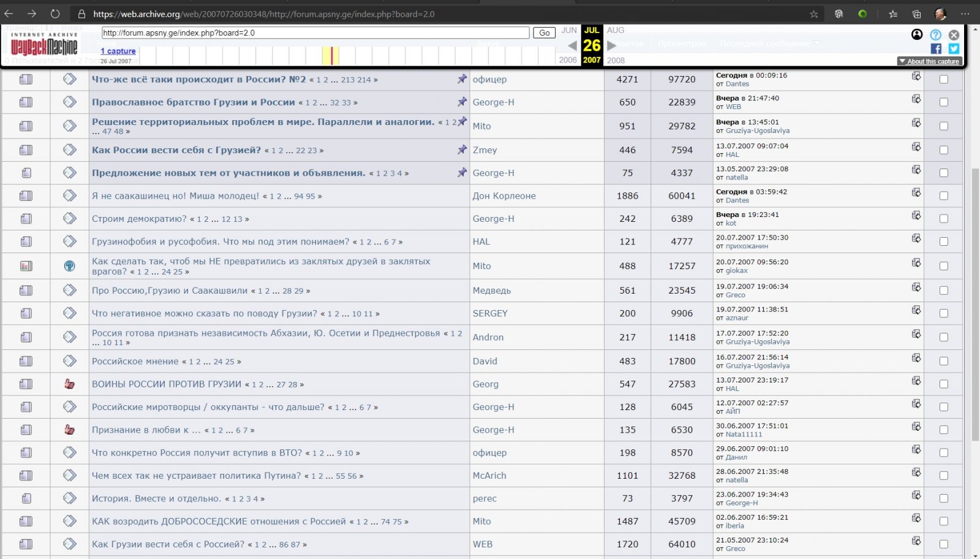This screenshot has width=980, height=559.
Task: Share capture on Facebook
Action: 936,48
